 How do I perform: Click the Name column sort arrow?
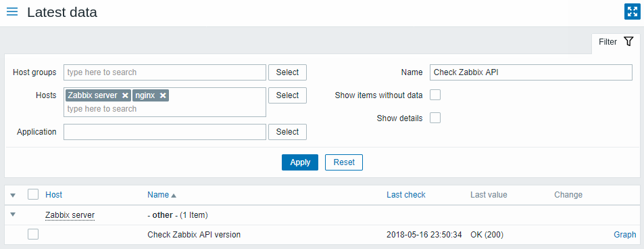click(x=174, y=195)
